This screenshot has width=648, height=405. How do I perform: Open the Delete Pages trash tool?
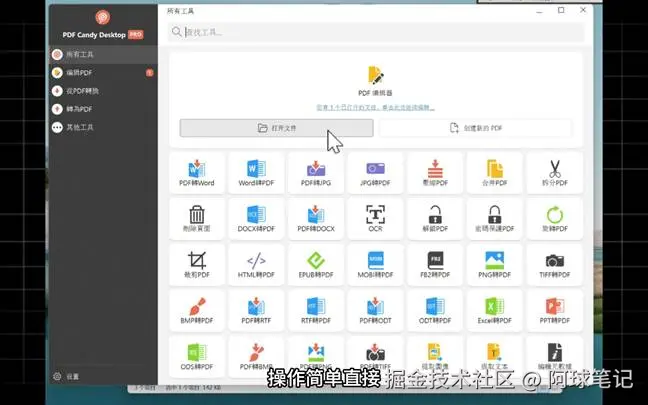coord(197,219)
